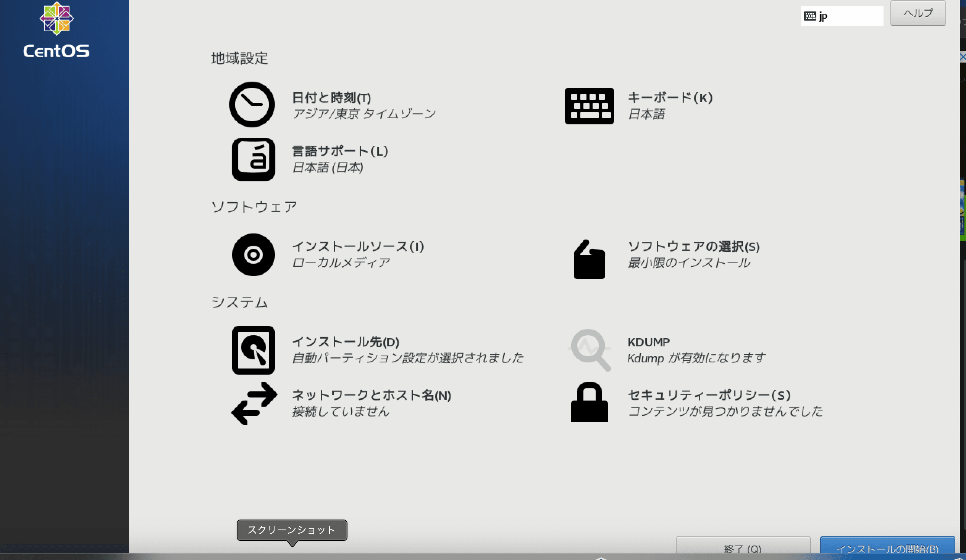This screenshot has width=966, height=560.
Task: Open セキュリティーポリシー(S) label
Action: tap(709, 395)
